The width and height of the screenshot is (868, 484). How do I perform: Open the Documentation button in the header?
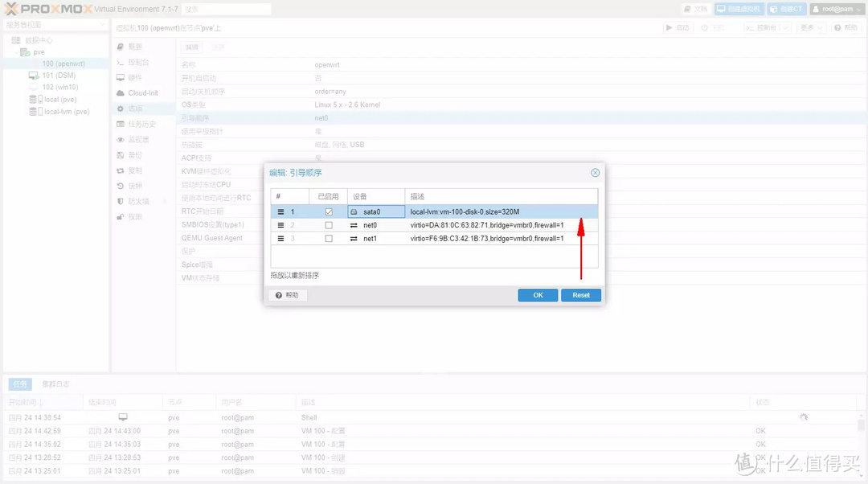[696, 10]
